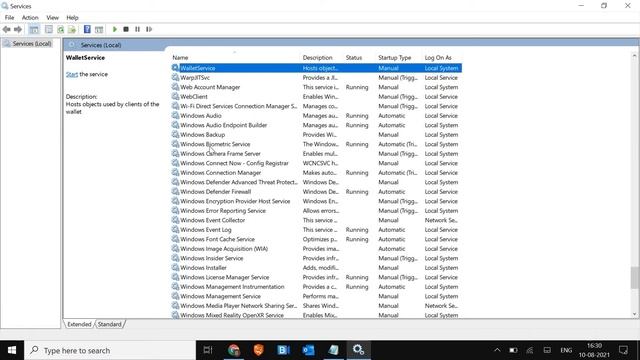Click the Export List toolbar icon
The height and width of the screenshot is (360, 640).
point(72,29)
